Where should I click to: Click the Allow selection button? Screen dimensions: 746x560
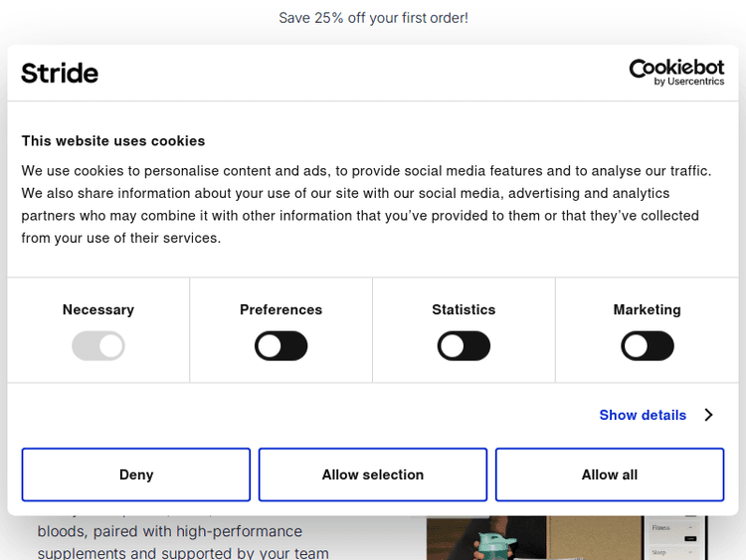click(373, 474)
